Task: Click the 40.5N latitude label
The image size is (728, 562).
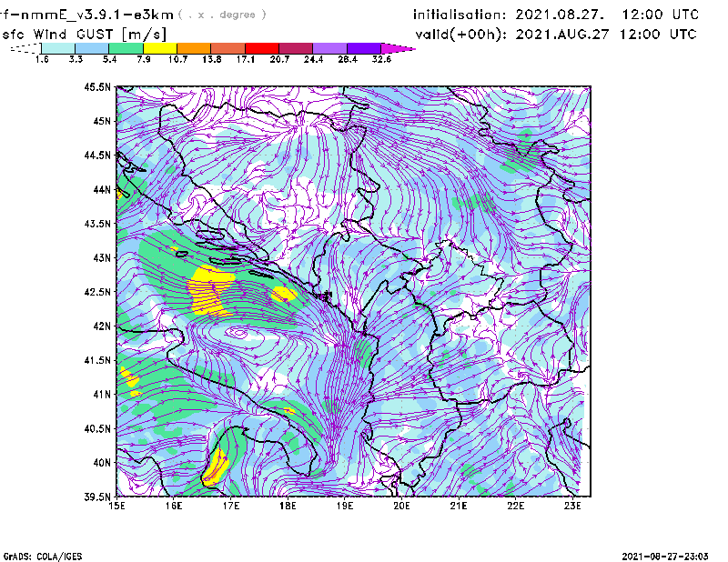Action: tap(98, 429)
